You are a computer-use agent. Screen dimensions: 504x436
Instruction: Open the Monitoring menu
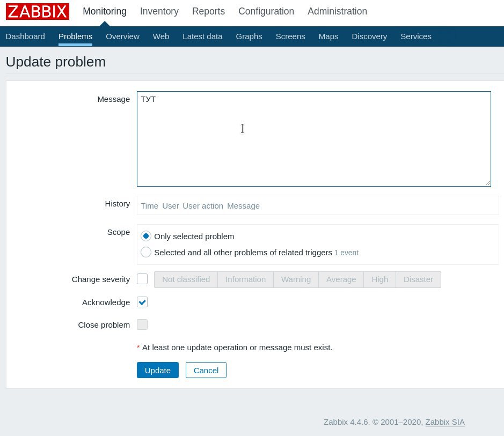(x=105, y=11)
